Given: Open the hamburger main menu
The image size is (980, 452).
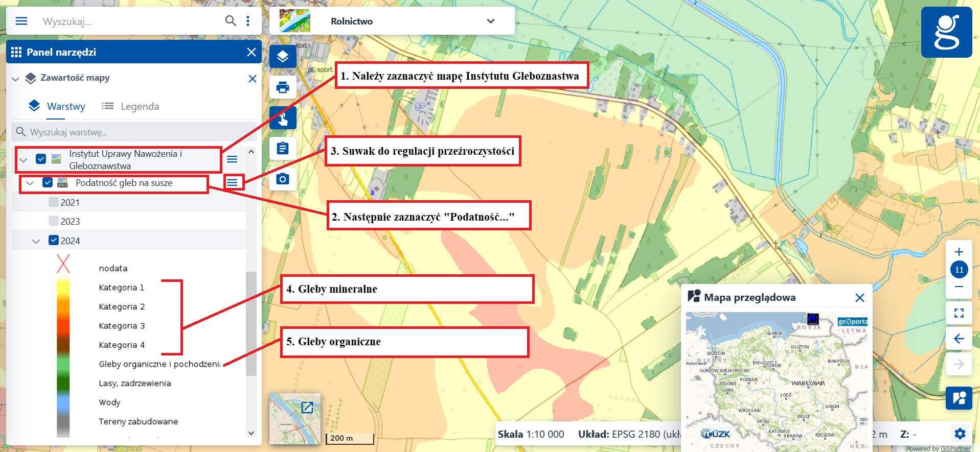Looking at the screenshot, I should [21, 21].
